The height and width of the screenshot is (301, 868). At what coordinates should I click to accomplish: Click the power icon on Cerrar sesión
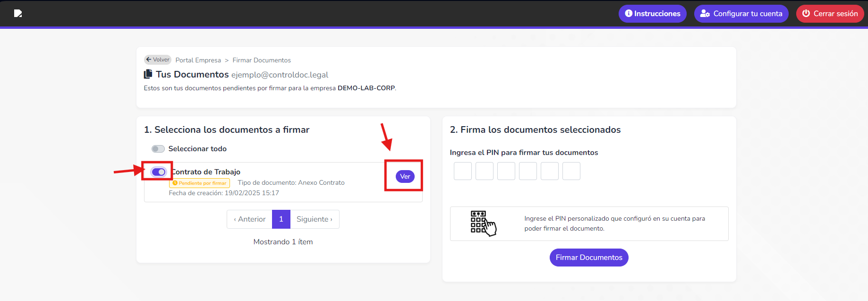coord(806,13)
